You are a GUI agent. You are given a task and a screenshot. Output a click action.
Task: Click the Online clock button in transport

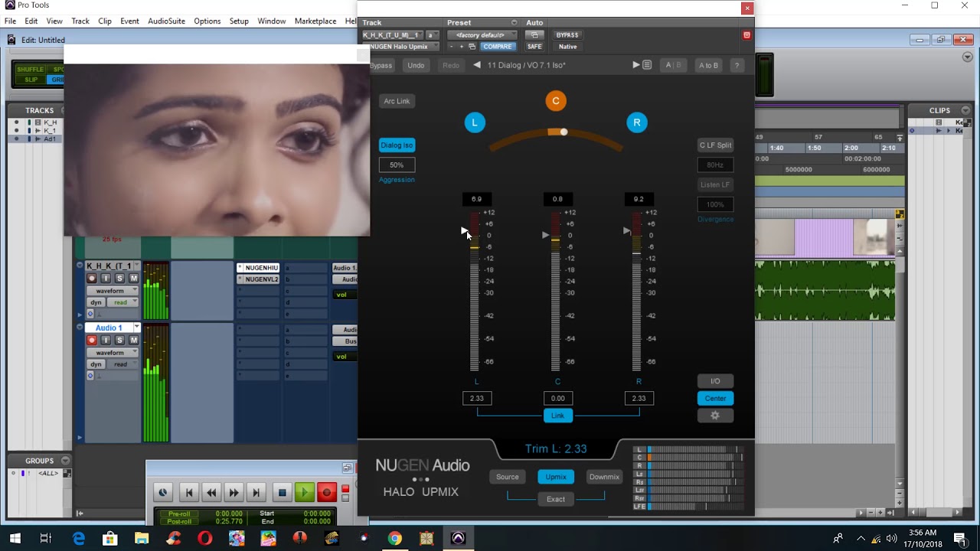click(x=162, y=493)
